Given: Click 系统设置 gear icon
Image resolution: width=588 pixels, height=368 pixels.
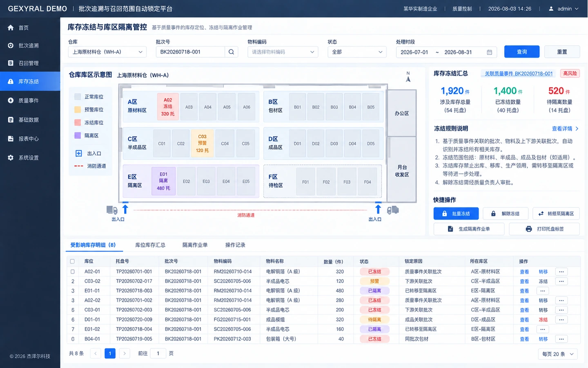Looking at the screenshot, I should tap(11, 157).
